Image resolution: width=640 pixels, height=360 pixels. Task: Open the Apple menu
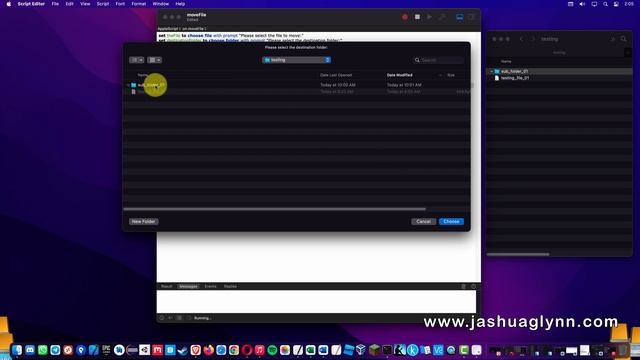pyautogui.click(x=9, y=4)
